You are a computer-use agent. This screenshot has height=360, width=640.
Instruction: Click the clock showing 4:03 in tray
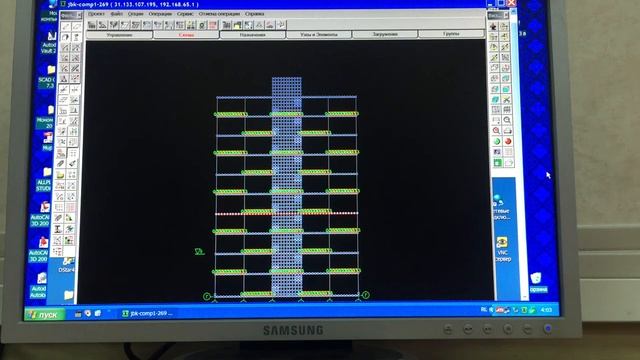tap(546, 310)
